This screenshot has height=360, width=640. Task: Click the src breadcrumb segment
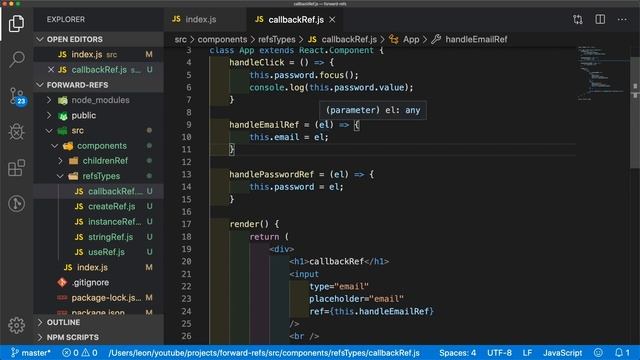[180, 39]
